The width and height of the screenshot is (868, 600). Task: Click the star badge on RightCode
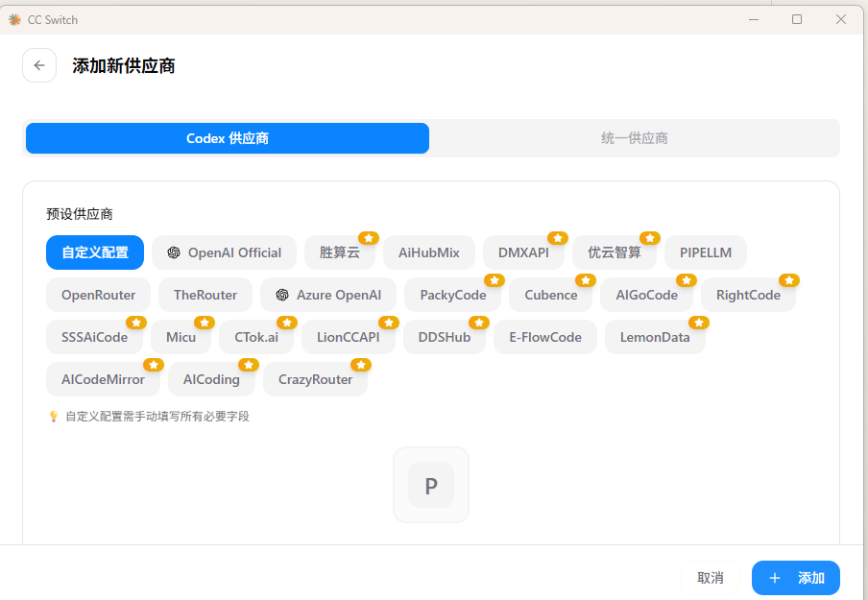click(x=789, y=280)
